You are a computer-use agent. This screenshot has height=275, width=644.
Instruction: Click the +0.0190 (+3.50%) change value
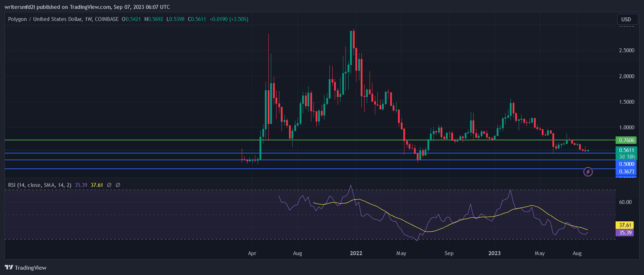[x=229, y=19]
